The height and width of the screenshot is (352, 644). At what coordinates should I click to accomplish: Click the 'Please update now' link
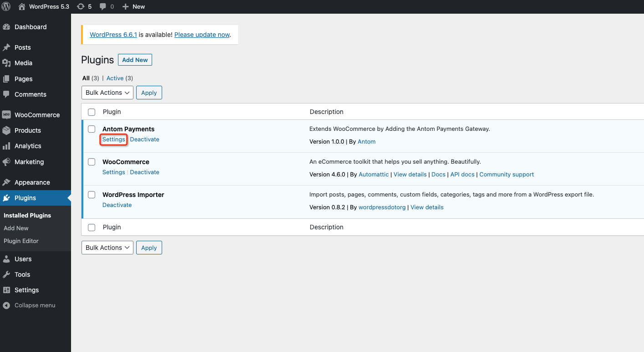click(202, 35)
